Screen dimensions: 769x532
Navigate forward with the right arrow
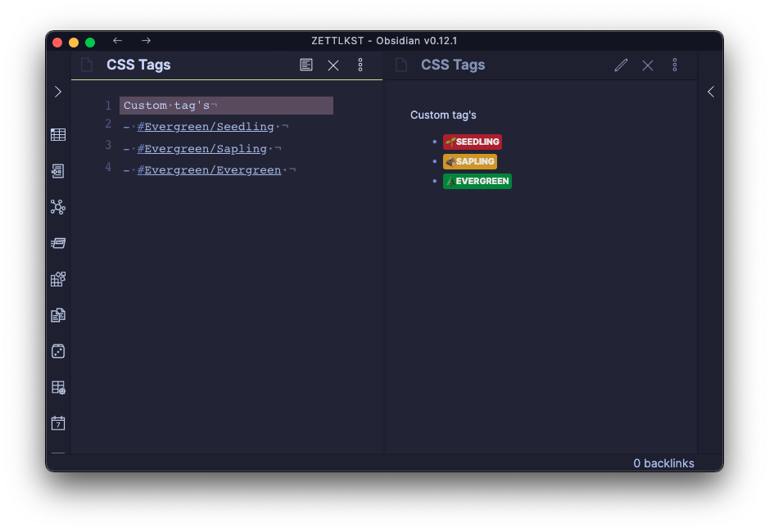146,41
